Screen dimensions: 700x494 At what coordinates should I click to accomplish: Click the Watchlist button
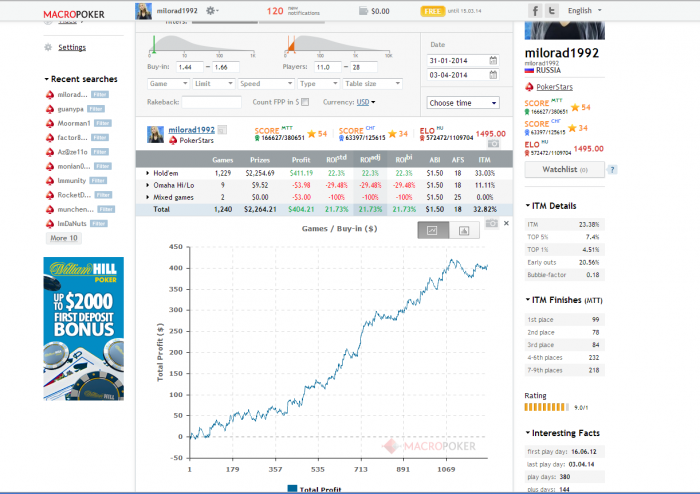[565, 170]
